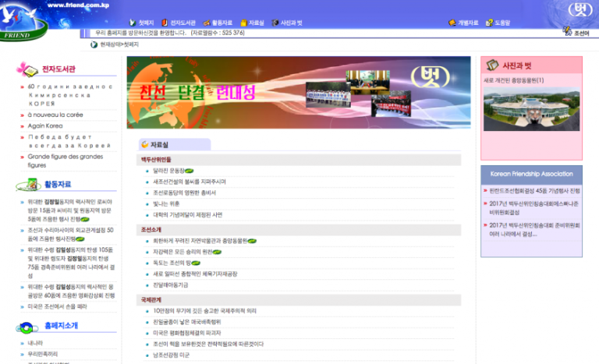Open the 달라진 운동장 article
Viewport: 599px width, 364px height.
(168, 171)
